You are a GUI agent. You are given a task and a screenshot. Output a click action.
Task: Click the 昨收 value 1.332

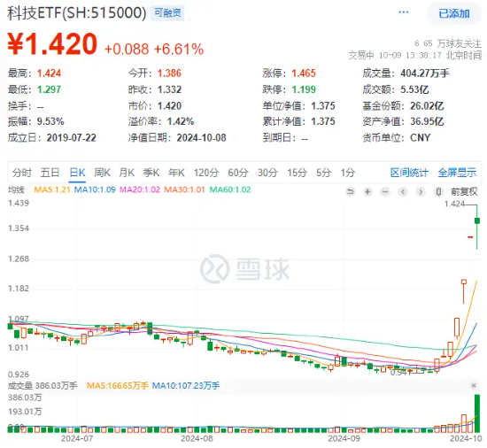click(x=169, y=89)
